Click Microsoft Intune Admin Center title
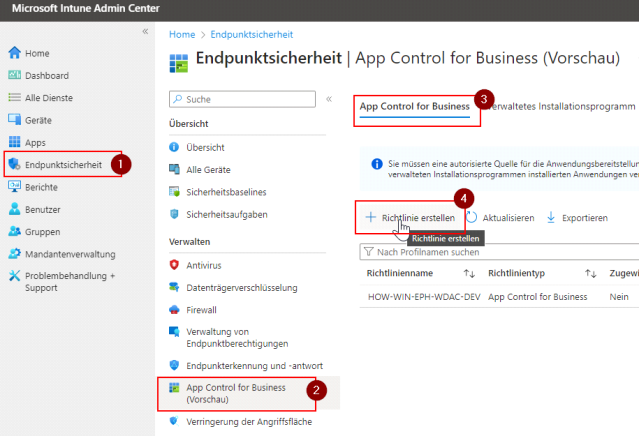This screenshot has height=436, width=639. click(x=86, y=8)
